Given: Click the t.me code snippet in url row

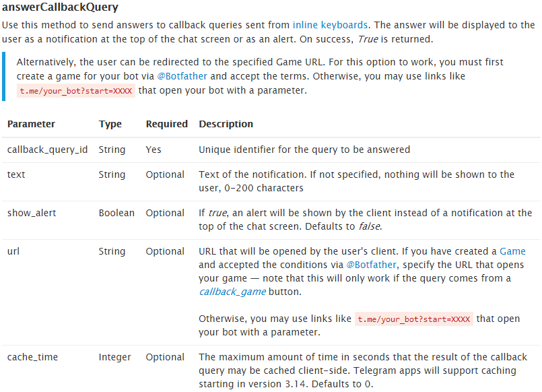Looking at the screenshot, I should tap(414, 319).
